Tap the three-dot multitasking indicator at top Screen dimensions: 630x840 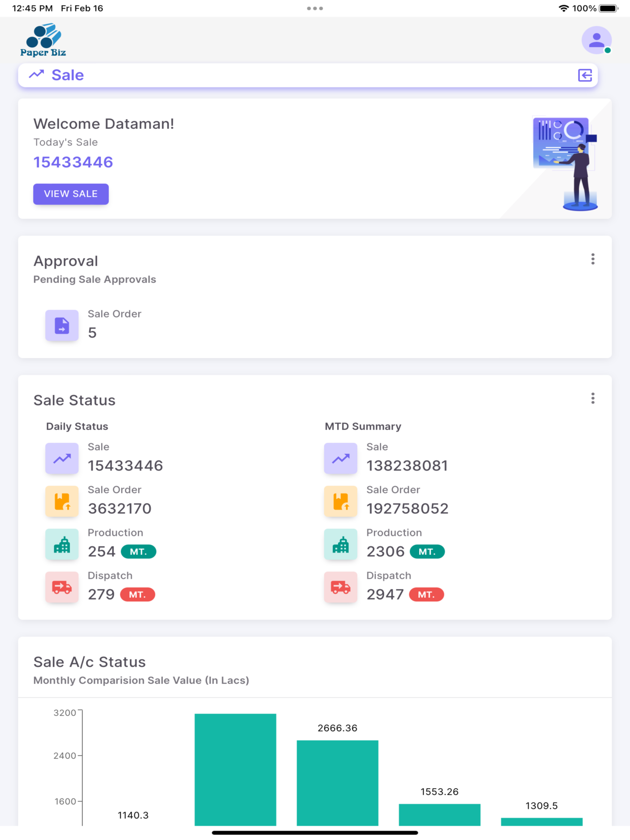pos(315,8)
